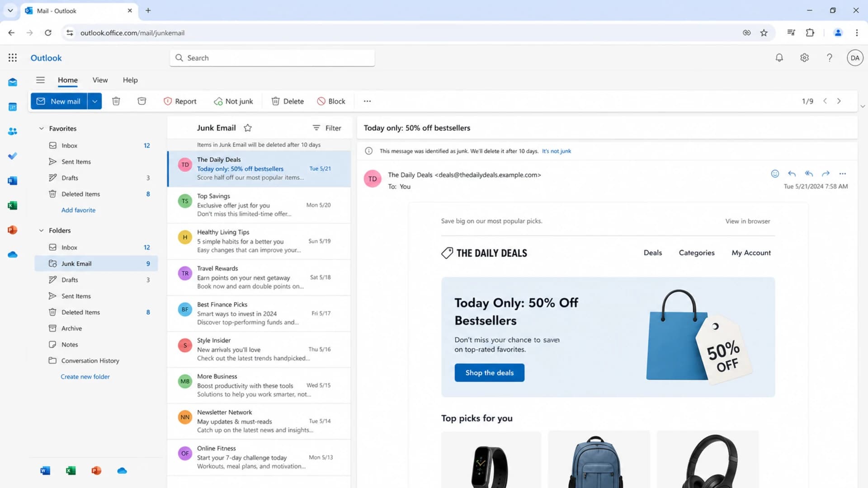
Task: Click Add favorite link
Action: [x=78, y=210]
